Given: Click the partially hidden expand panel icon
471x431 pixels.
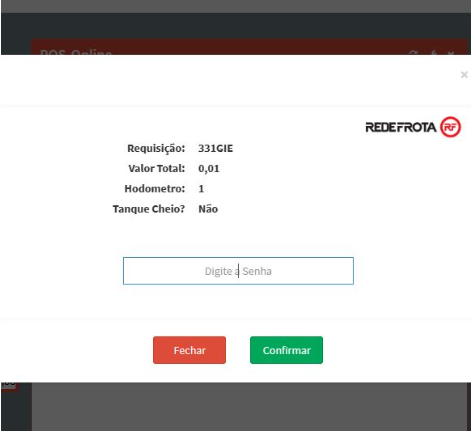Looking at the screenshot, I should pos(434,53).
